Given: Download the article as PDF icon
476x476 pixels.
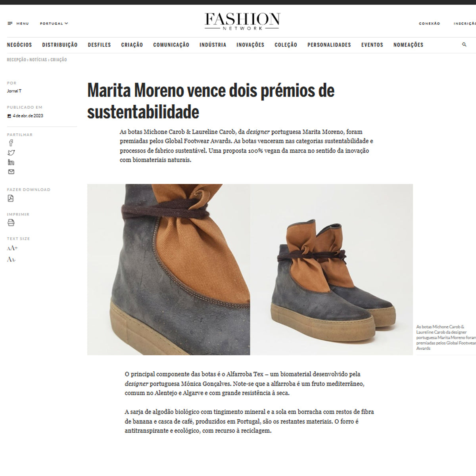Looking at the screenshot, I should point(11,198).
